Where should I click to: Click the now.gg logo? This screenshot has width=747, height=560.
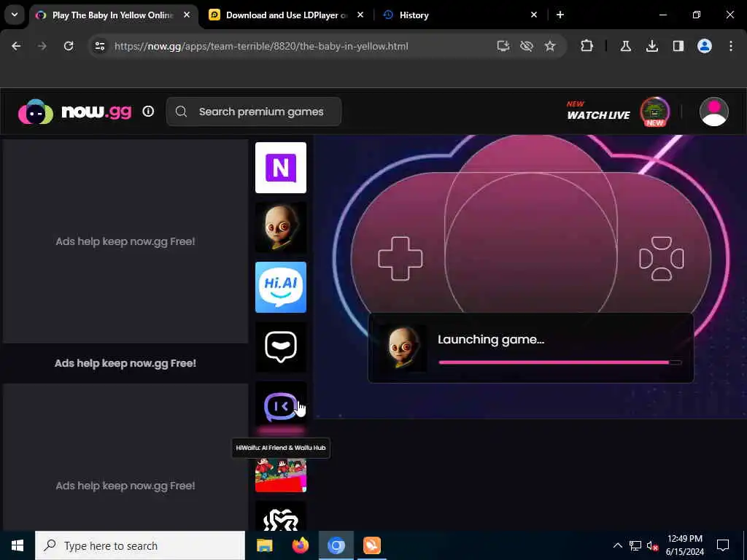pos(75,112)
